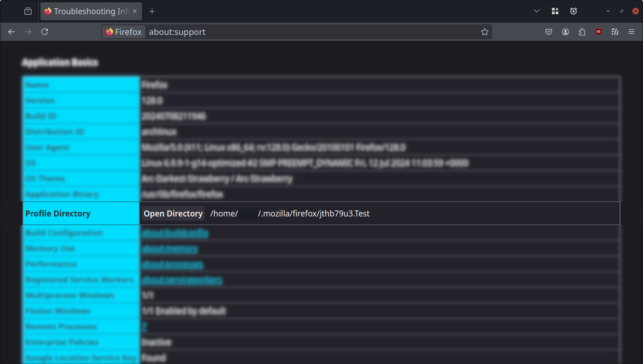Click the grid-plus extension icon in title bar
The height and width of the screenshot is (364, 643).
click(555, 11)
